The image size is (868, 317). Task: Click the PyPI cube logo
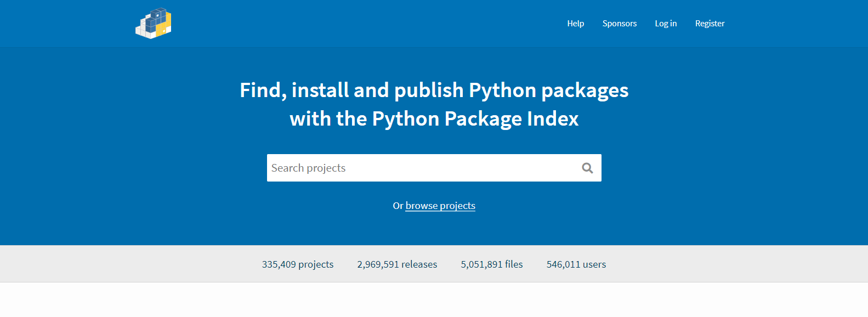coord(154,24)
